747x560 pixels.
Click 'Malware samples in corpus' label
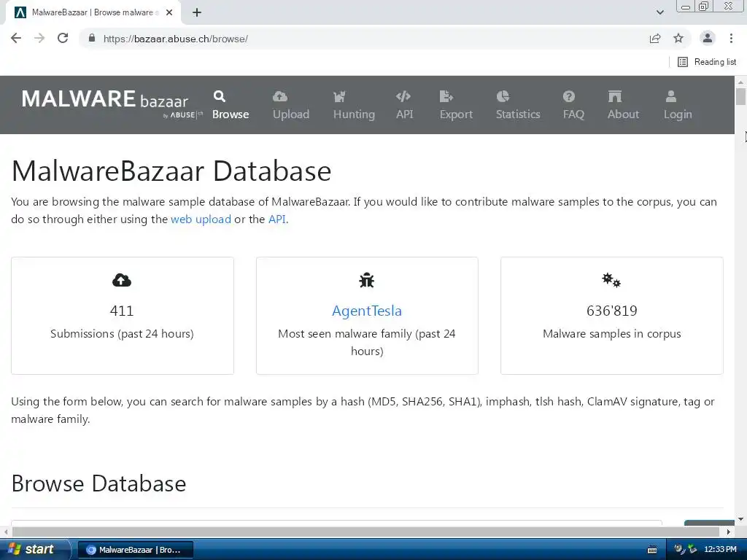pos(612,334)
